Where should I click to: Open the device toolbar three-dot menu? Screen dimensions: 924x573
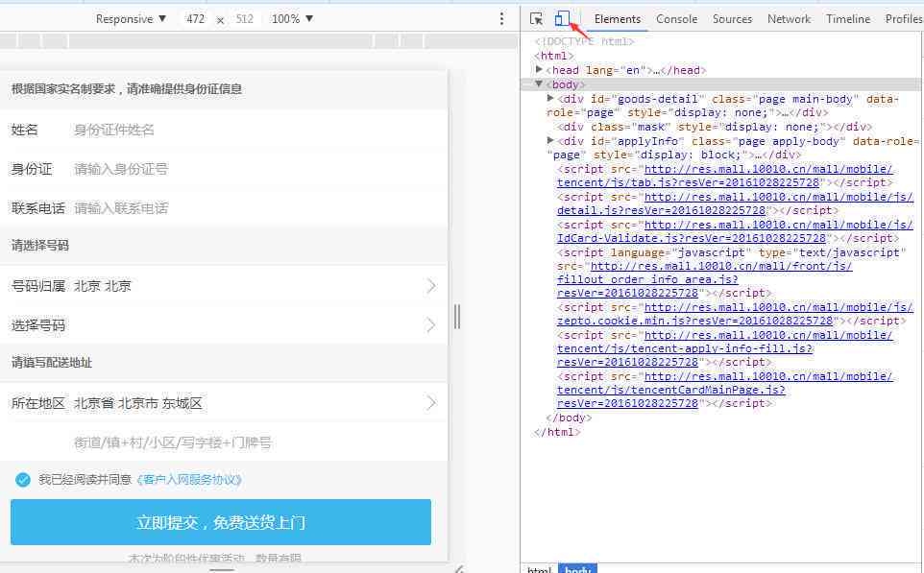click(x=501, y=19)
